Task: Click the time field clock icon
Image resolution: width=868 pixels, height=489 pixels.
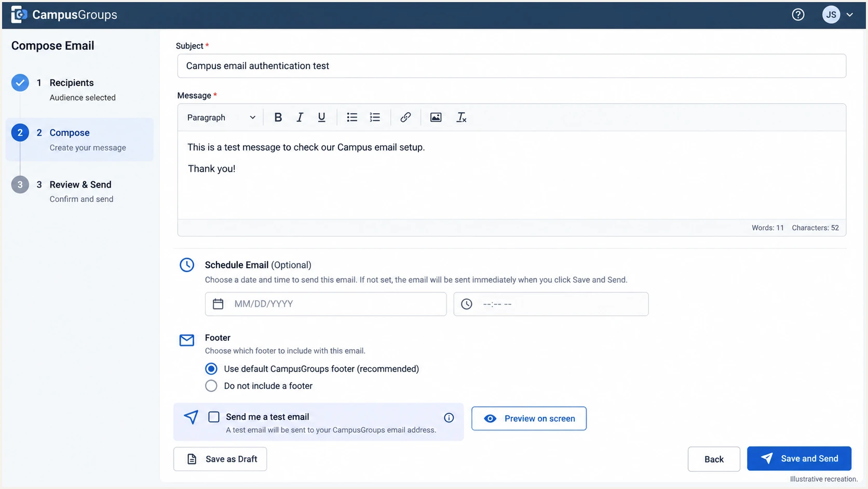Action: pyautogui.click(x=467, y=304)
